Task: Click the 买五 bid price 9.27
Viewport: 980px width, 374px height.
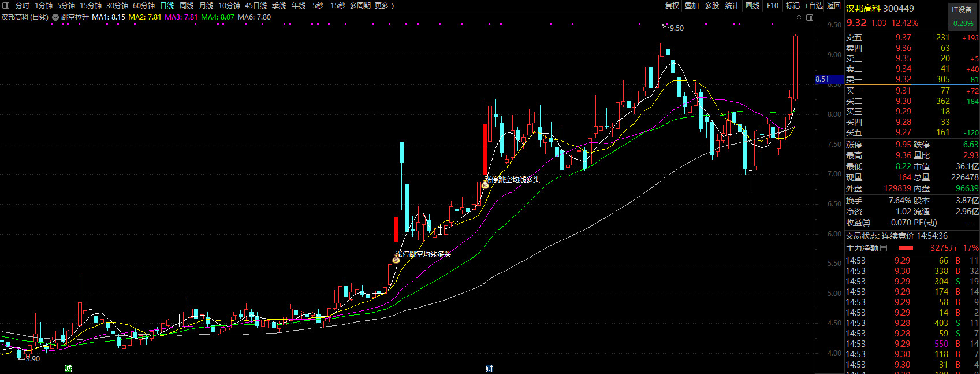Action: click(x=903, y=132)
